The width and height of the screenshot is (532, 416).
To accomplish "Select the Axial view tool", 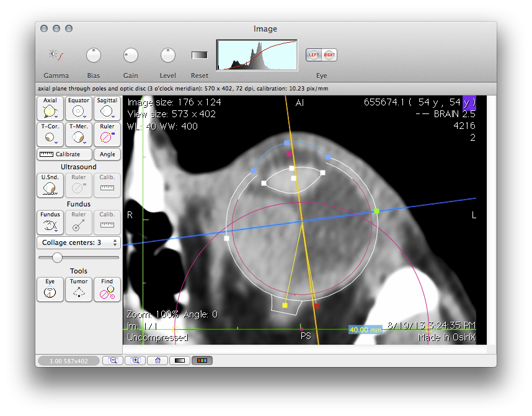I will click(x=50, y=108).
